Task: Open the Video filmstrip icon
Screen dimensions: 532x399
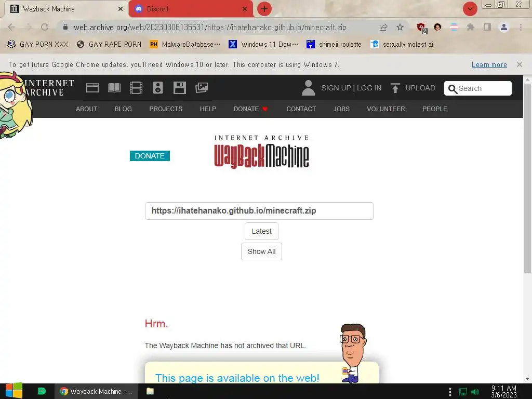Action: tap(136, 88)
